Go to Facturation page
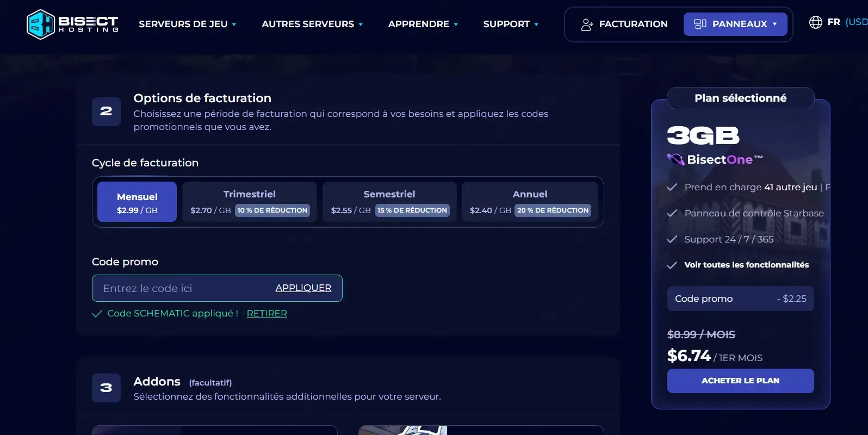Viewport: 868px width, 435px height. click(x=624, y=24)
